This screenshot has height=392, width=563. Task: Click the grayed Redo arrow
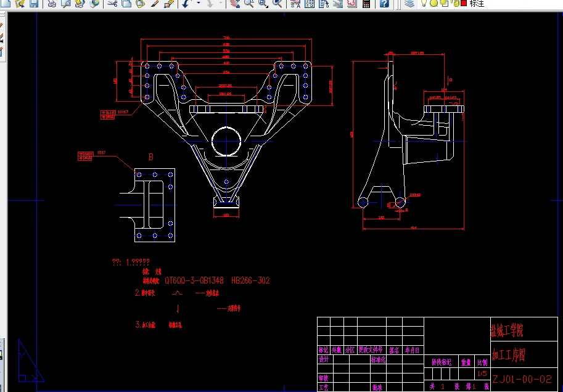(210, 4)
